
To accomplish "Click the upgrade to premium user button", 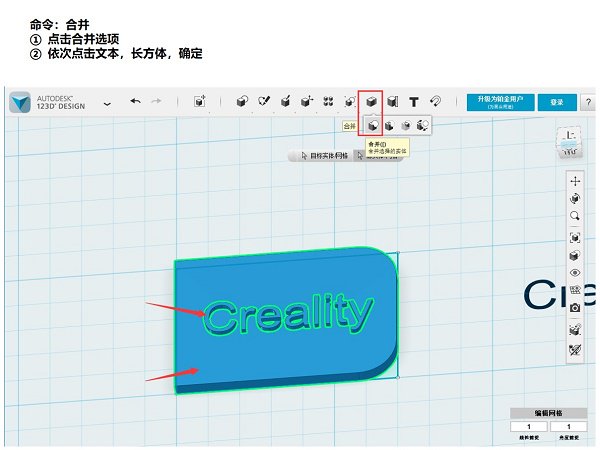I will click(x=501, y=103).
